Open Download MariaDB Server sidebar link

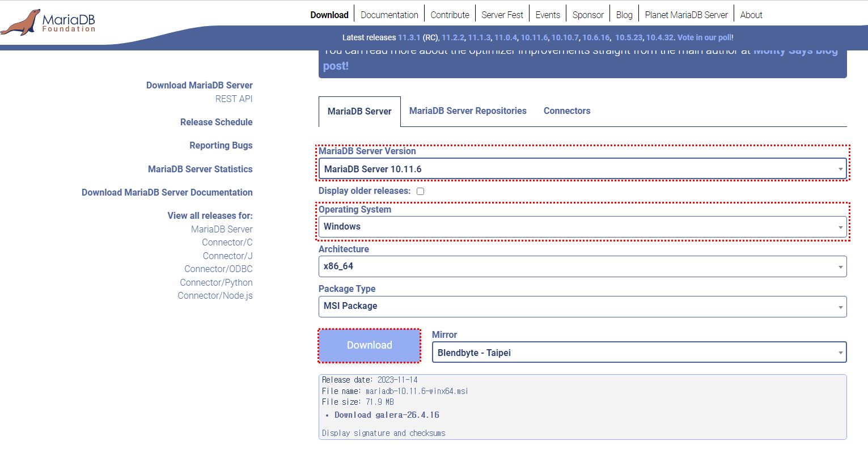click(x=200, y=85)
